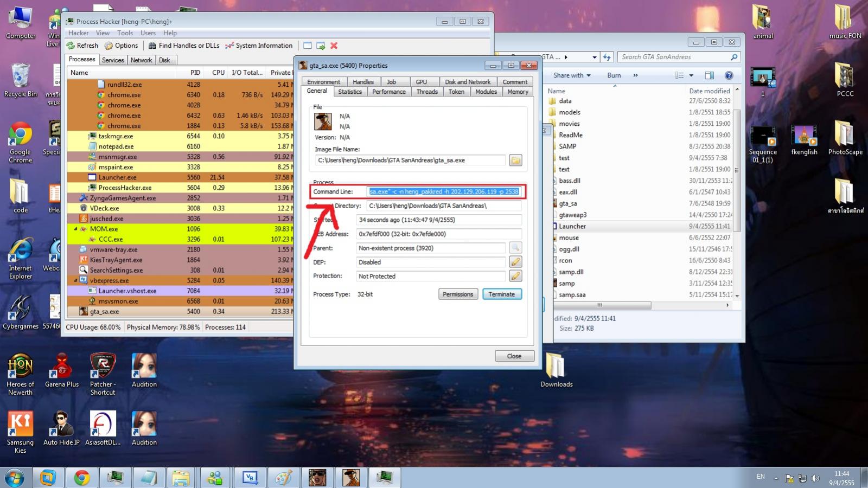Inspect parent process magnifier icon
This screenshot has height=488, width=868.
tap(515, 248)
